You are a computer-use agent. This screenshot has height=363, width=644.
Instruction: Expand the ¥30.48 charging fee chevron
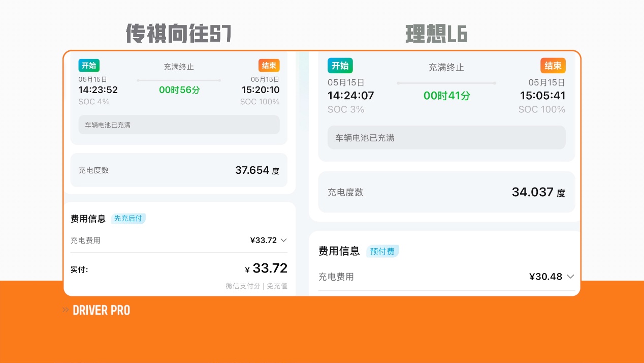click(x=570, y=277)
